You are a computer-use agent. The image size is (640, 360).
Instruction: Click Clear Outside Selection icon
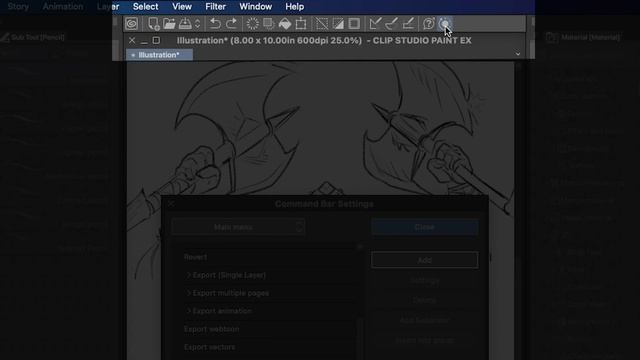(x=269, y=24)
